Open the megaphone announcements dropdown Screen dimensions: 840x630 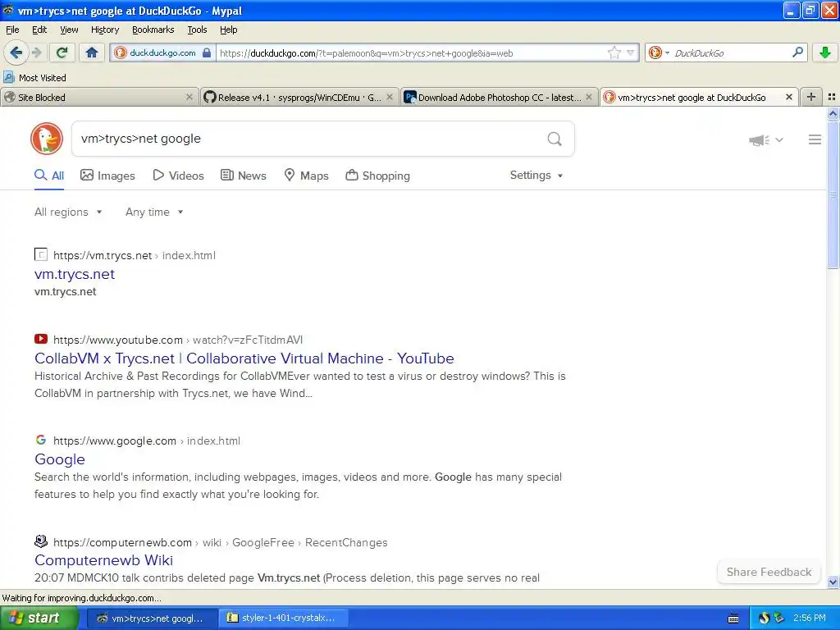[x=766, y=139]
